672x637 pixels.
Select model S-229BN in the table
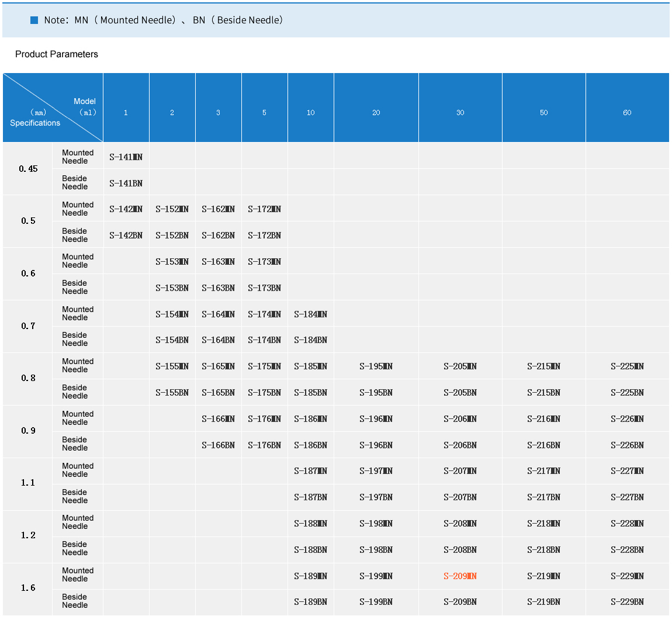point(627,602)
